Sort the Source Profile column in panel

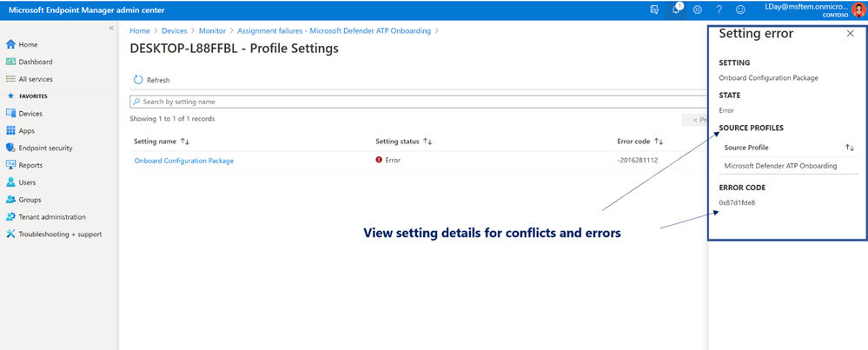[x=849, y=148]
